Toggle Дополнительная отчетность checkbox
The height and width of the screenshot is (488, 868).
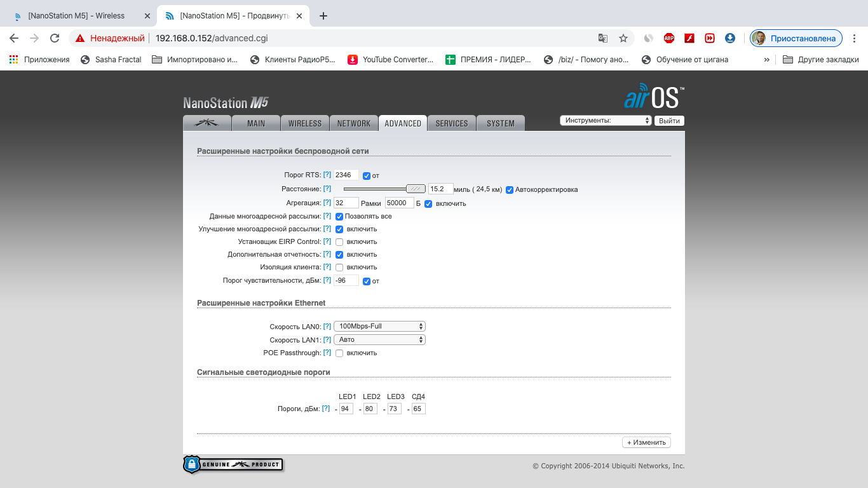click(x=339, y=255)
